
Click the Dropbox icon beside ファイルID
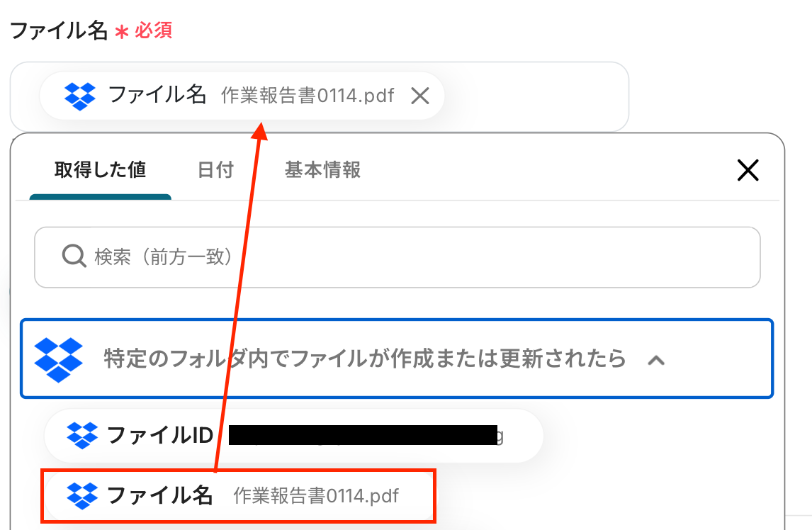click(x=82, y=435)
